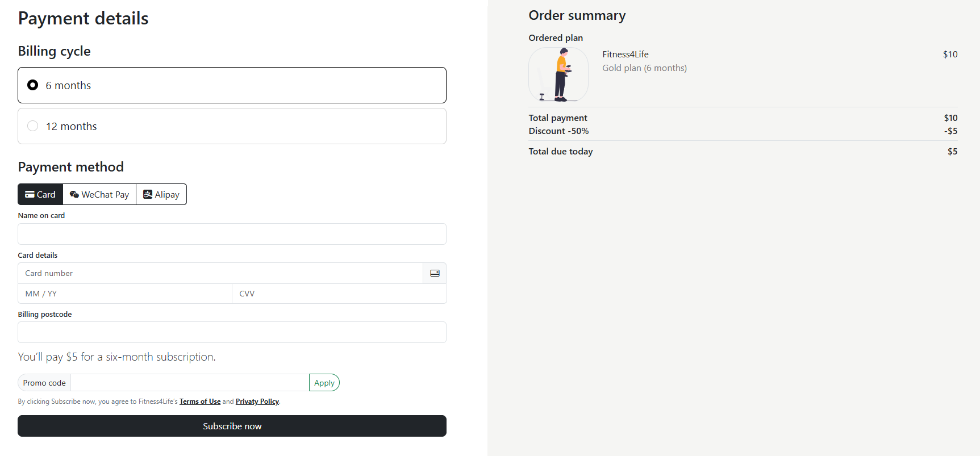Click the card icon inside the card number field
980x456 pixels.
point(435,273)
